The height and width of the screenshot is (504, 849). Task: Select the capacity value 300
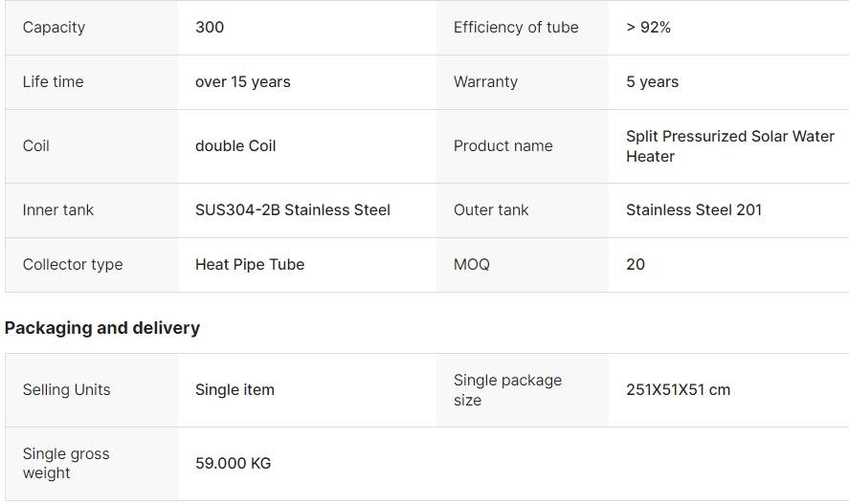coord(210,28)
